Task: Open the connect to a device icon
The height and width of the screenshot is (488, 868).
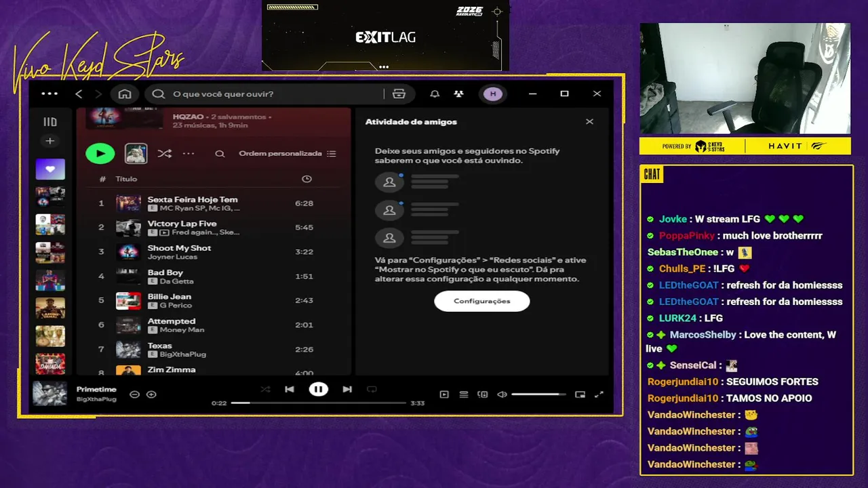Action: pos(483,394)
